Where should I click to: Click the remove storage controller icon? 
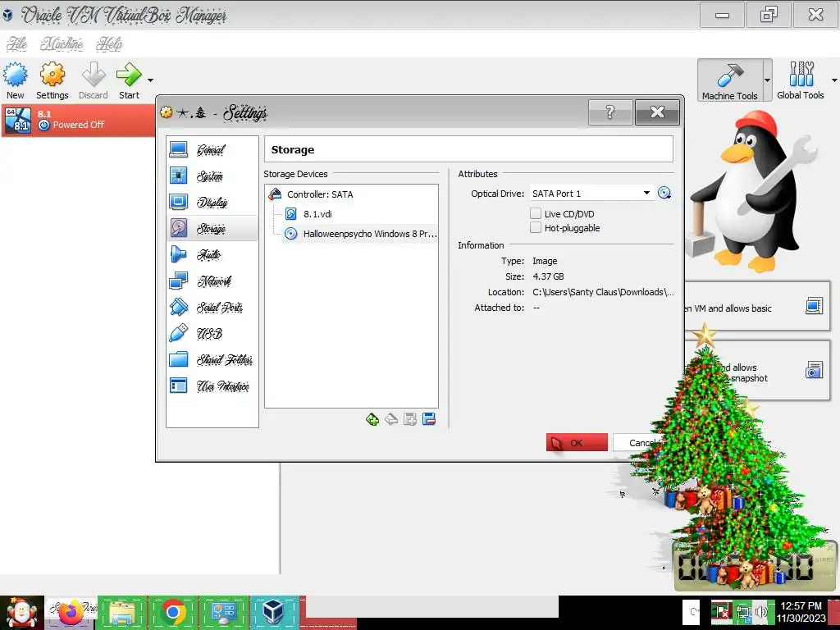pyautogui.click(x=429, y=419)
